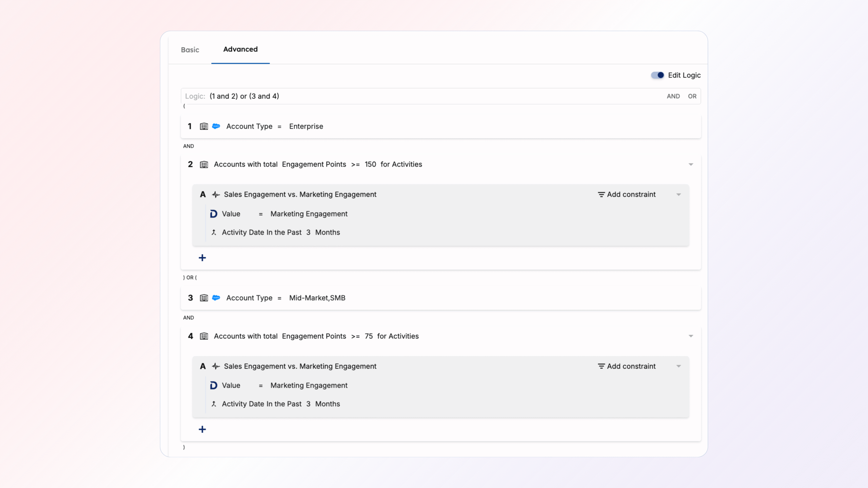Click activity pulse icon in rule 2 block
Image resolution: width=868 pixels, height=488 pixels.
click(216, 195)
